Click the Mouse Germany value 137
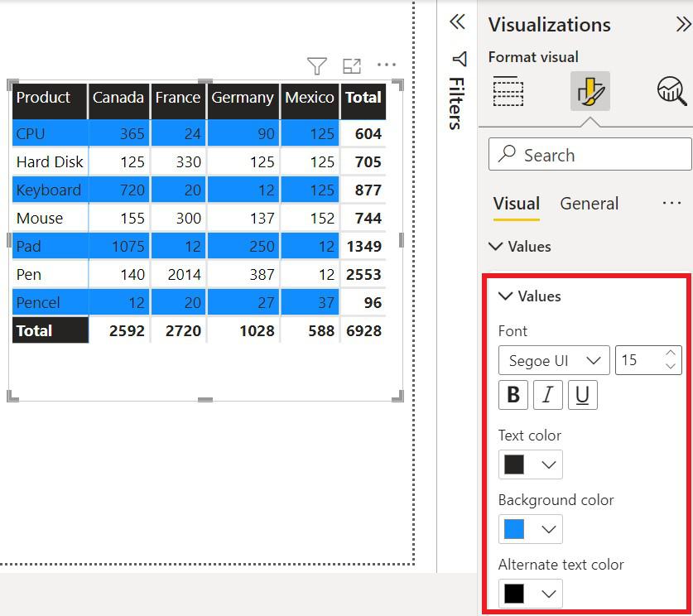The image size is (693, 616). (262, 218)
